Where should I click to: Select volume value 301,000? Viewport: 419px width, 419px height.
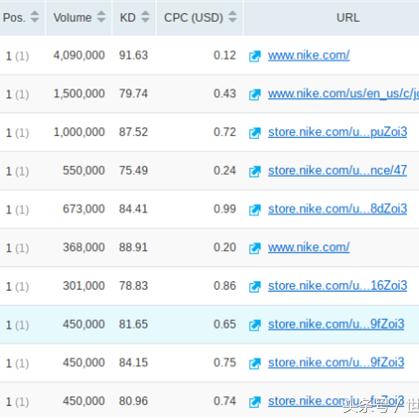point(84,286)
